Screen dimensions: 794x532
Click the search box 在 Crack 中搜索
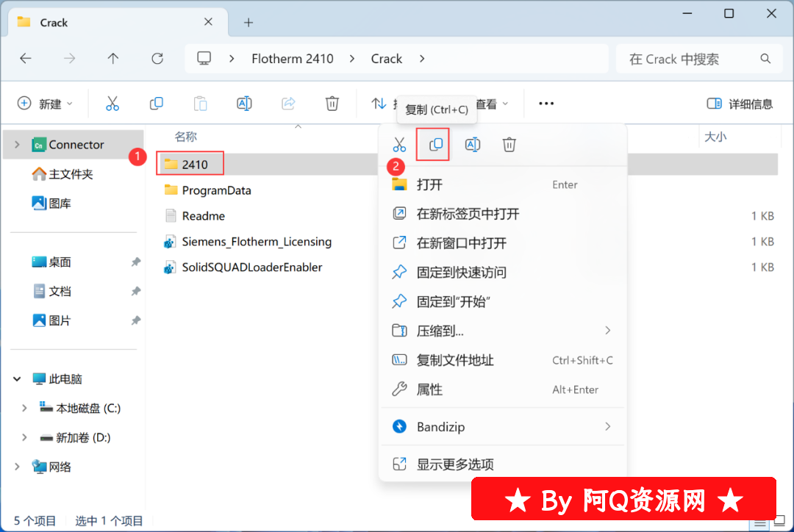pyautogui.click(x=699, y=59)
